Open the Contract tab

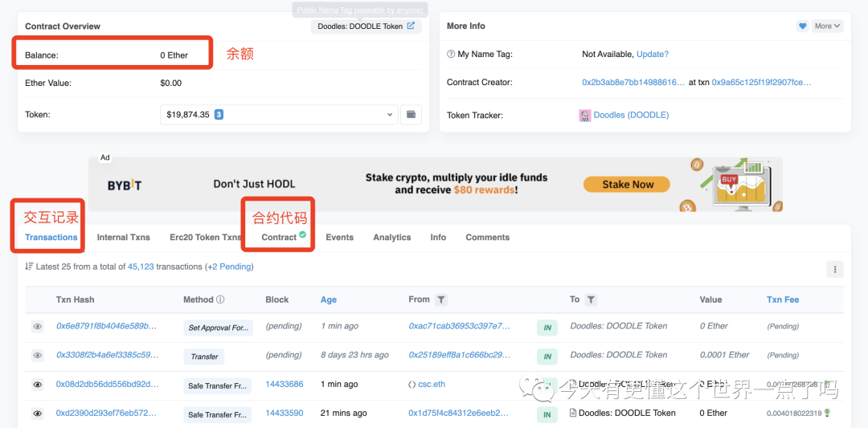[279, 237]
